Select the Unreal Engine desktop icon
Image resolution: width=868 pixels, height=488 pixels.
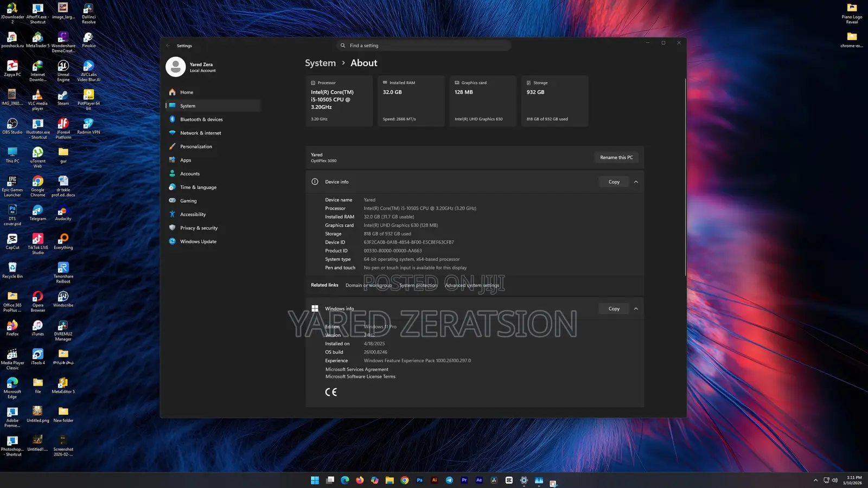coord(63,72)
